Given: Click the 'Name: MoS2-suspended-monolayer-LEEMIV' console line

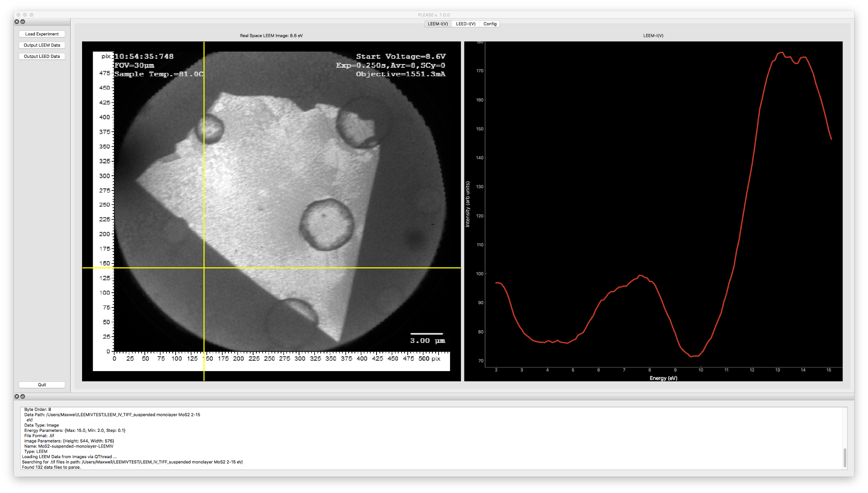Looking at the screenshot, I should 69,446.
